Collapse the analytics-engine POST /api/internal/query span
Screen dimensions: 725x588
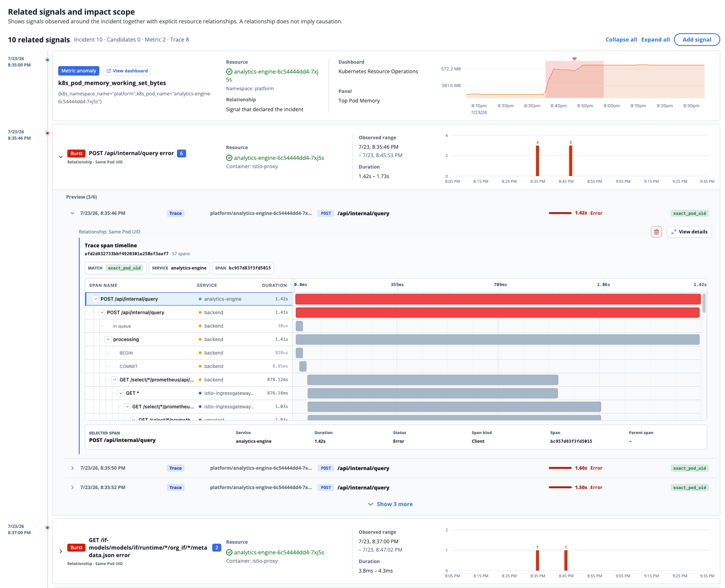pos(95,299)
